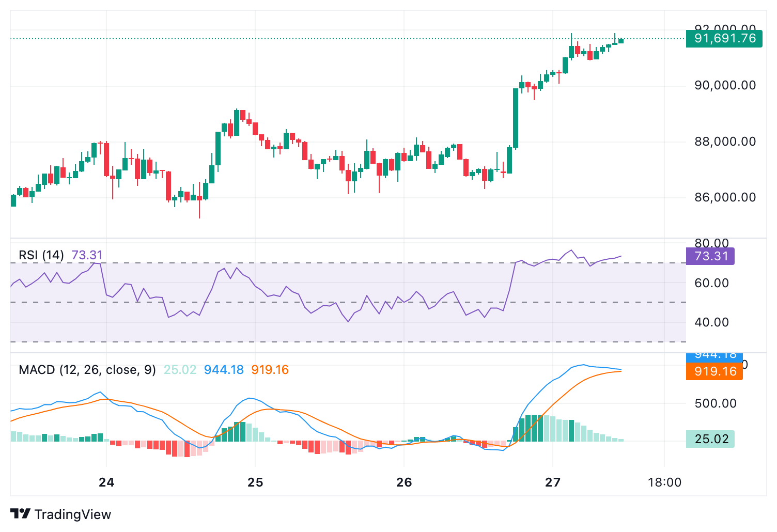
Task: Select the MACD (12, 26, close, 9) label
Action: coord(87,370)
